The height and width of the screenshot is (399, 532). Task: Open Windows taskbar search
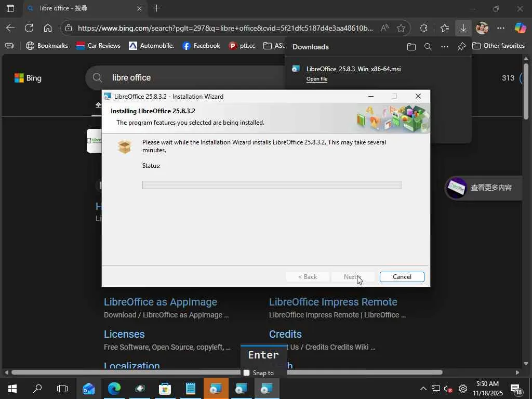[x=37, y=389]
